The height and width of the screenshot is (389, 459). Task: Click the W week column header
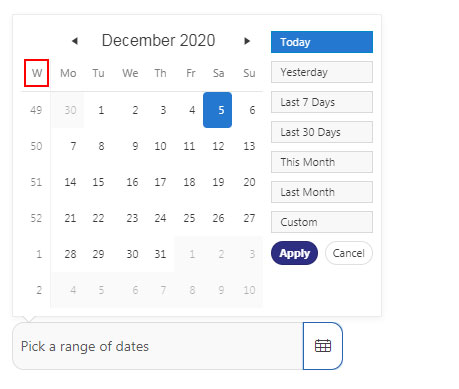(37, 73)
